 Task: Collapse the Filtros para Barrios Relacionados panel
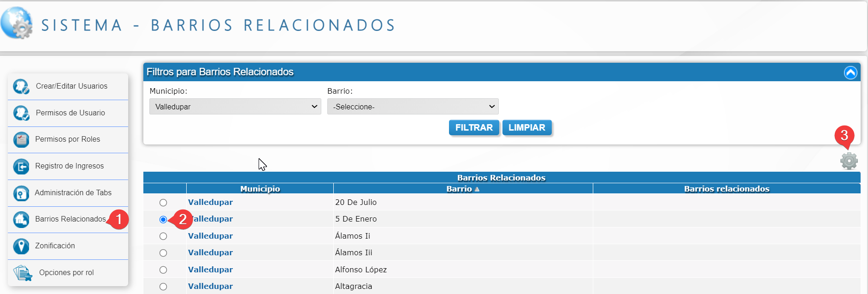[x=850, y=72]
